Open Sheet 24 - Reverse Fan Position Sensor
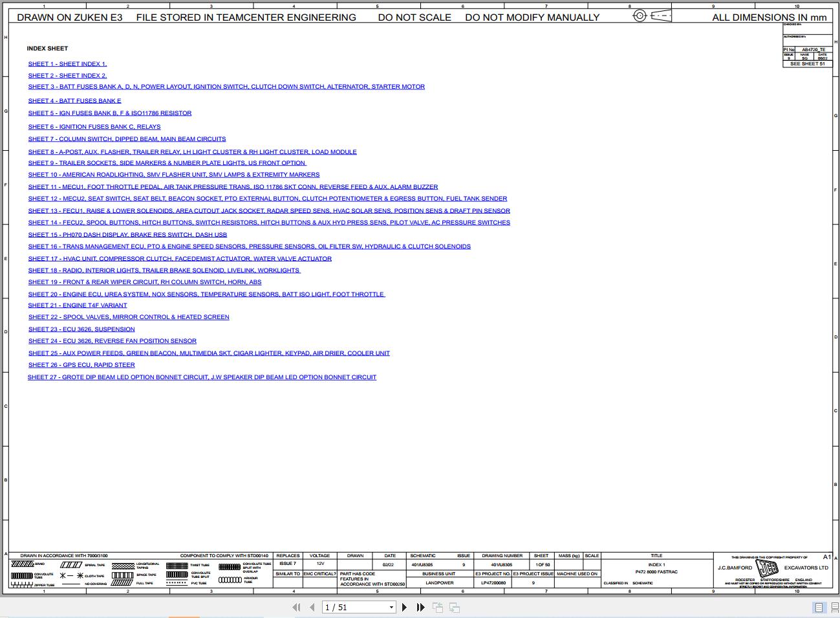 tap(113, 341)
